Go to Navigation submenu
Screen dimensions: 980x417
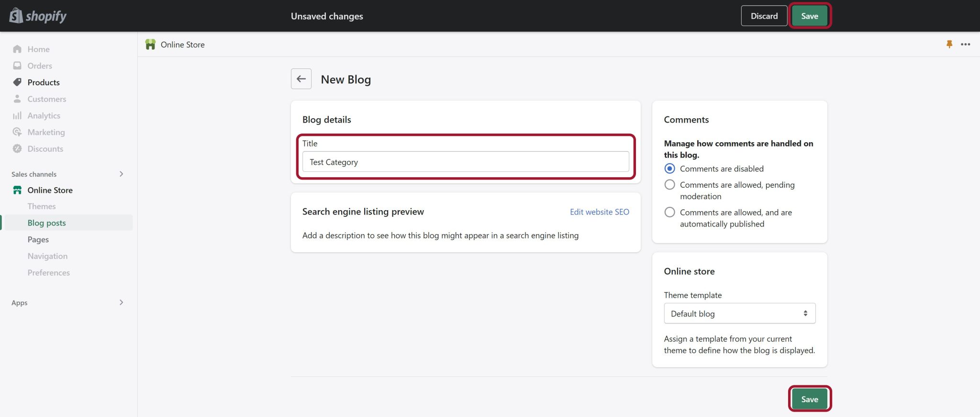(x=47, y=256)
